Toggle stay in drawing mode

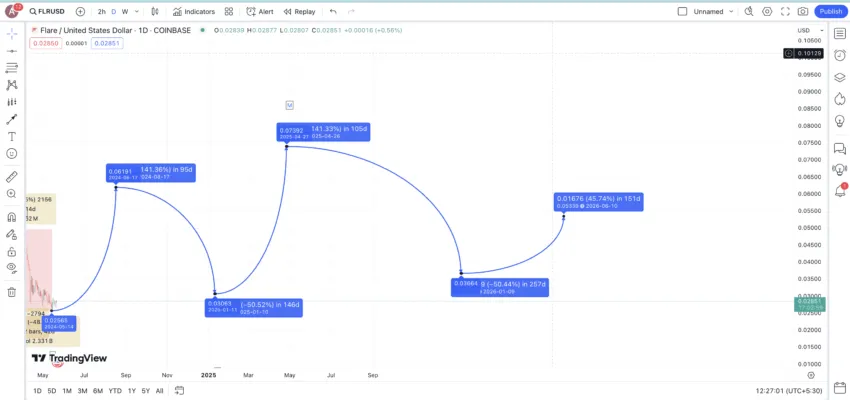coord(11,235)
